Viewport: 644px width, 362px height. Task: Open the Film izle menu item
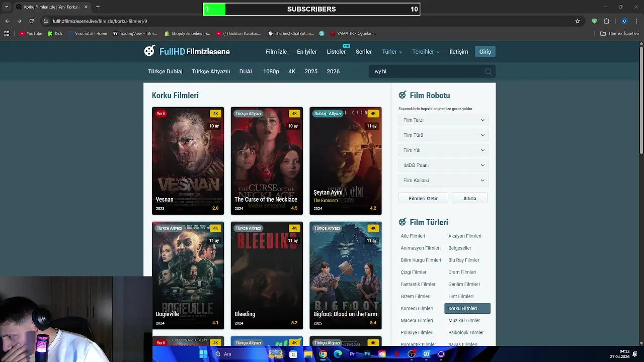(x=276, y=52)
